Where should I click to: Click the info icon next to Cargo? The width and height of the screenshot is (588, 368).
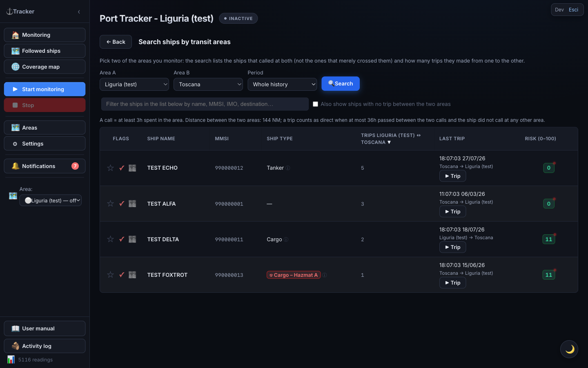coord(286,240)
